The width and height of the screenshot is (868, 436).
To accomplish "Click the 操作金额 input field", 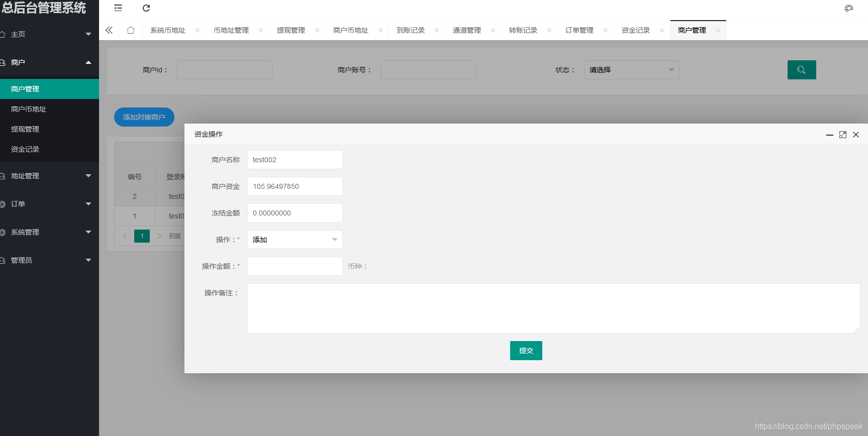I will (x=295, y=266).
